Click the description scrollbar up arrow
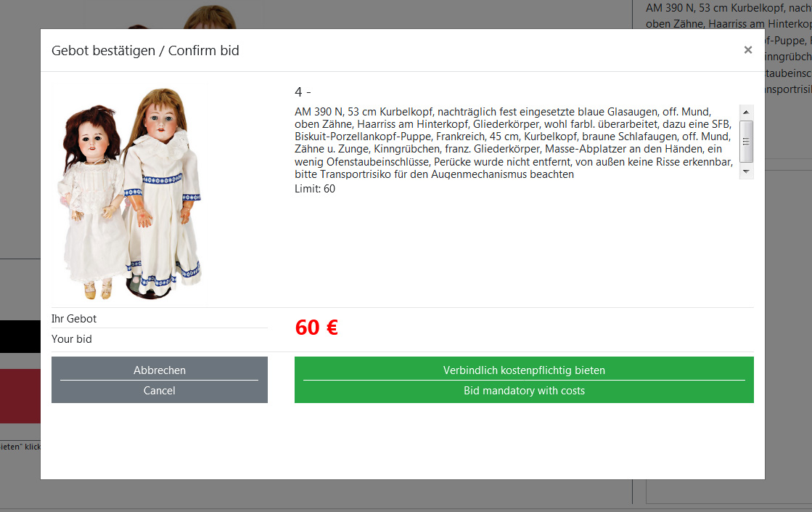The image size is (812, 512). pos(746,112)
